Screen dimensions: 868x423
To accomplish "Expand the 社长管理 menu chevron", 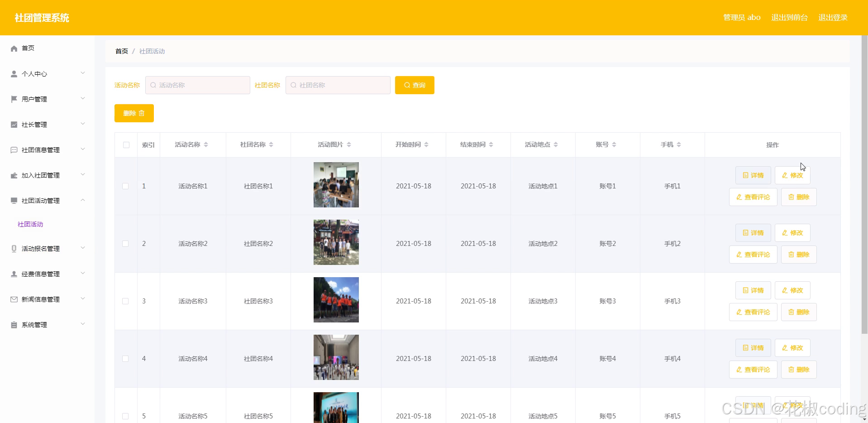I will 83,124.
